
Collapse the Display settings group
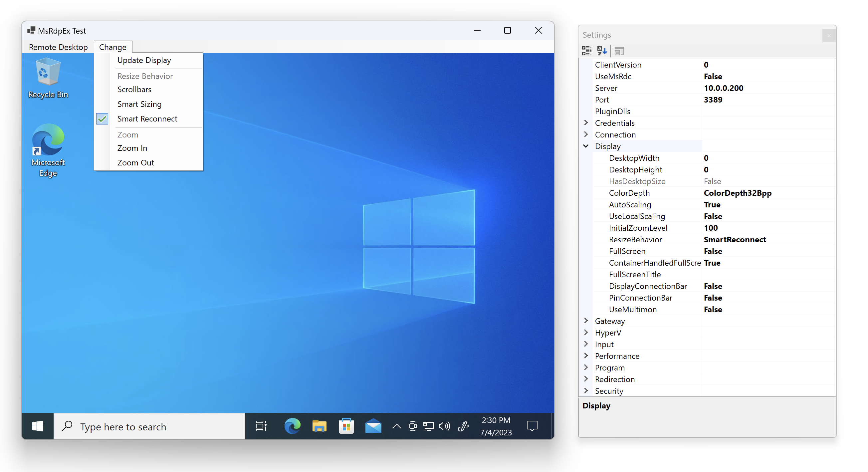[586, 146]
